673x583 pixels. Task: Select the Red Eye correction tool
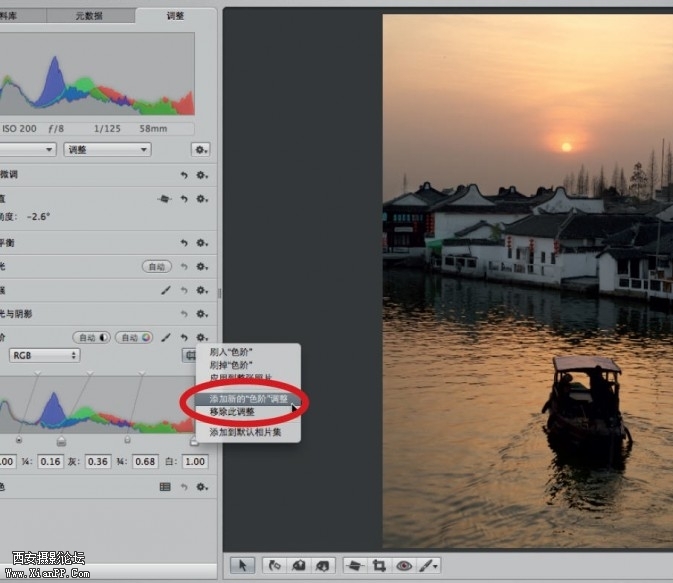coord(403,565)
